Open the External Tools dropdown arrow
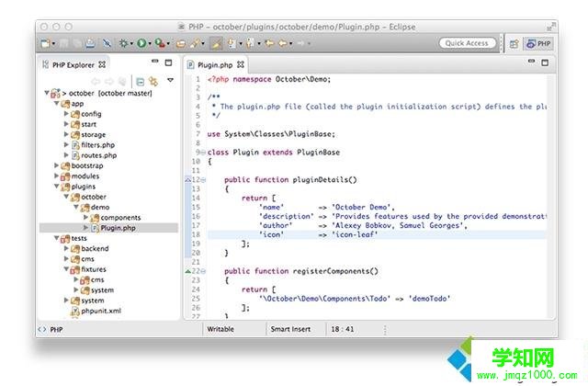 coord(168,44)
